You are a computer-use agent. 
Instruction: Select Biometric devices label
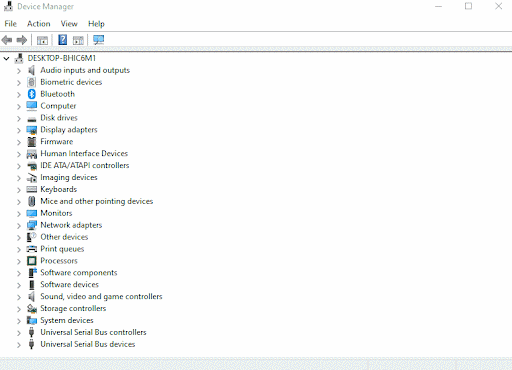71,82
